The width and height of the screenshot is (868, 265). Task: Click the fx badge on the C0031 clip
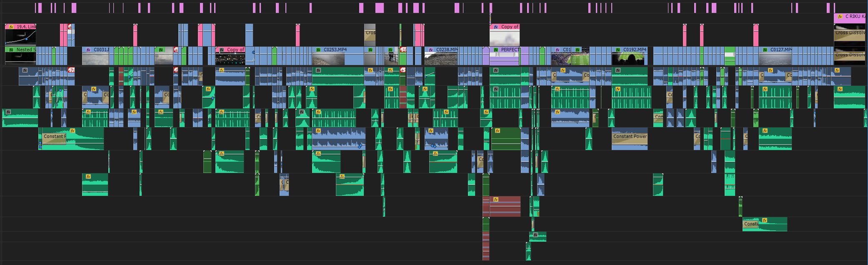88,50
